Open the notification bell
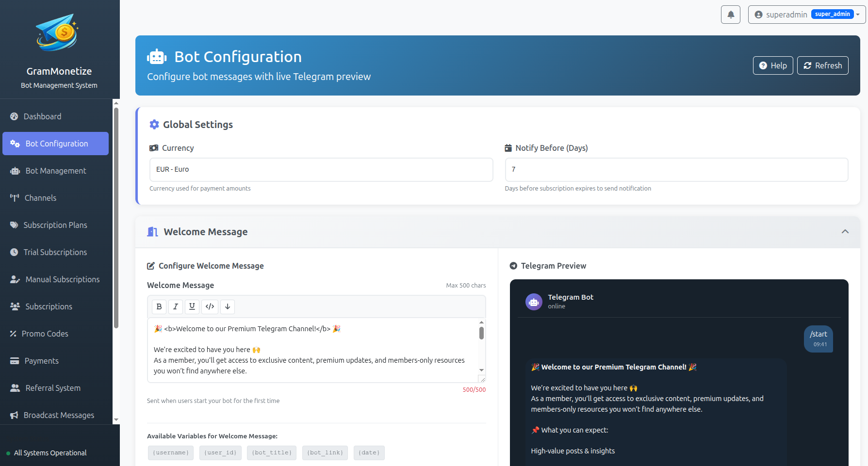This screenshot has height=466, width=868. click(730, 15)
